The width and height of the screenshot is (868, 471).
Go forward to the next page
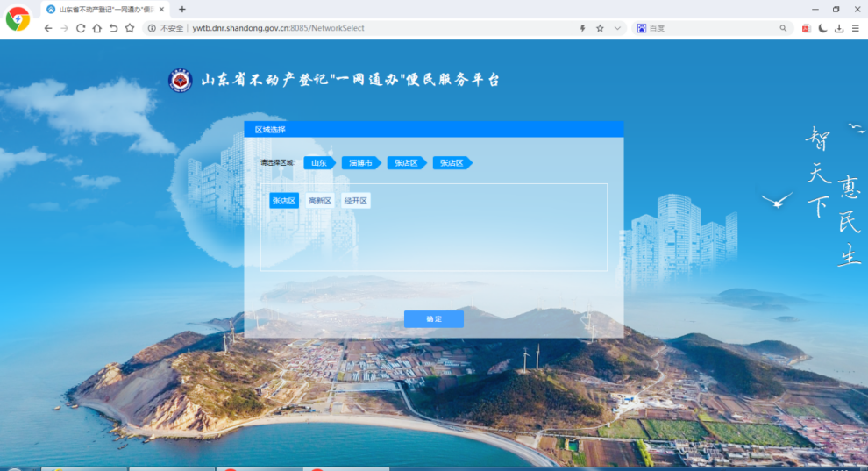coord(64,28)
